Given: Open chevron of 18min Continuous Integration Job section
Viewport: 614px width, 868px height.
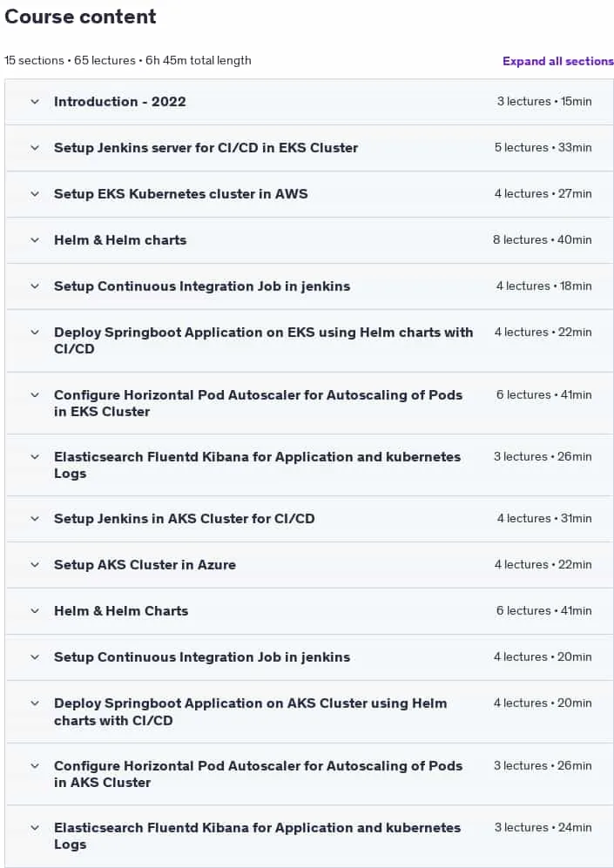Looking at the screenshot, I should [35, 286].
